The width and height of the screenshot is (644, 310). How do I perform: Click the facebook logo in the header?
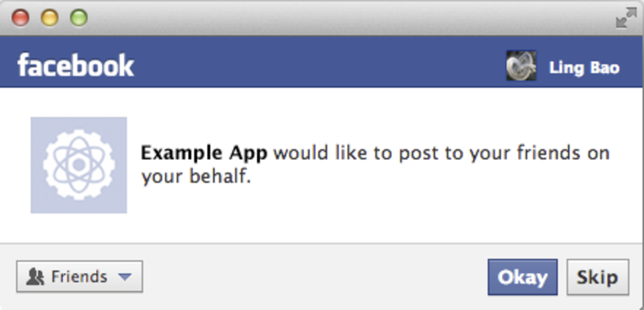click(x=76, y=65)
